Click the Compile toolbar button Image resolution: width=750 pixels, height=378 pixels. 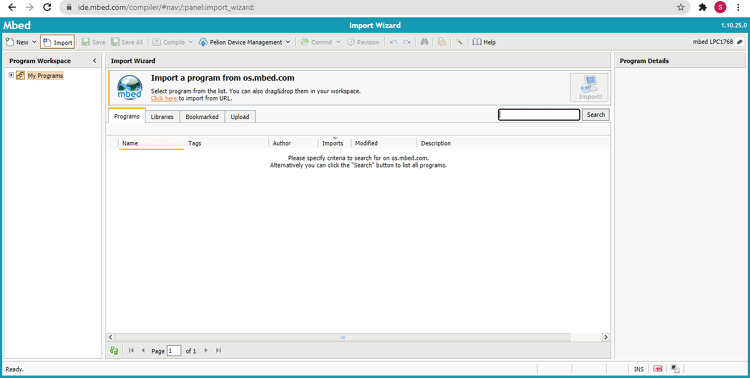point(169,42)
